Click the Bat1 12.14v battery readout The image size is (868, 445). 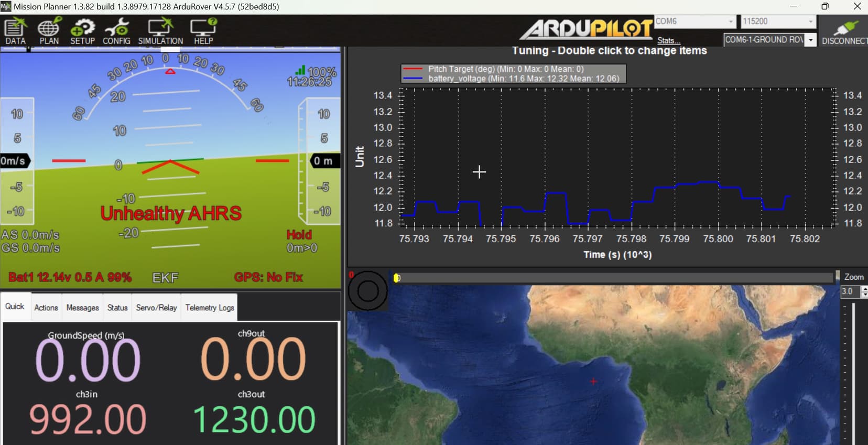click(70, 277)
